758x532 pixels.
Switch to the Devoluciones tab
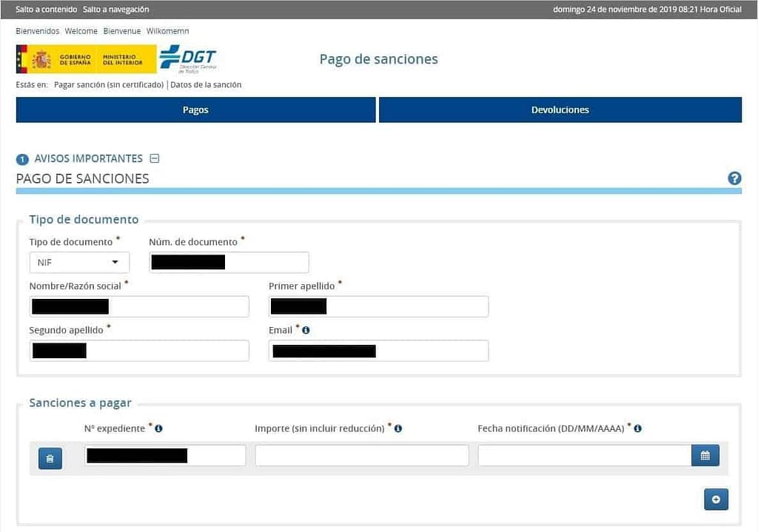(x=560, y=110)
